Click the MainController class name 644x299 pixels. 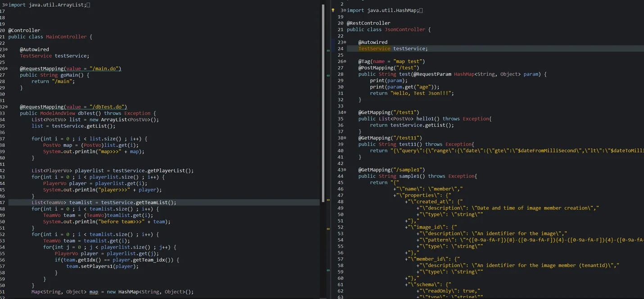pyautogui.click(x=66, y=37)
